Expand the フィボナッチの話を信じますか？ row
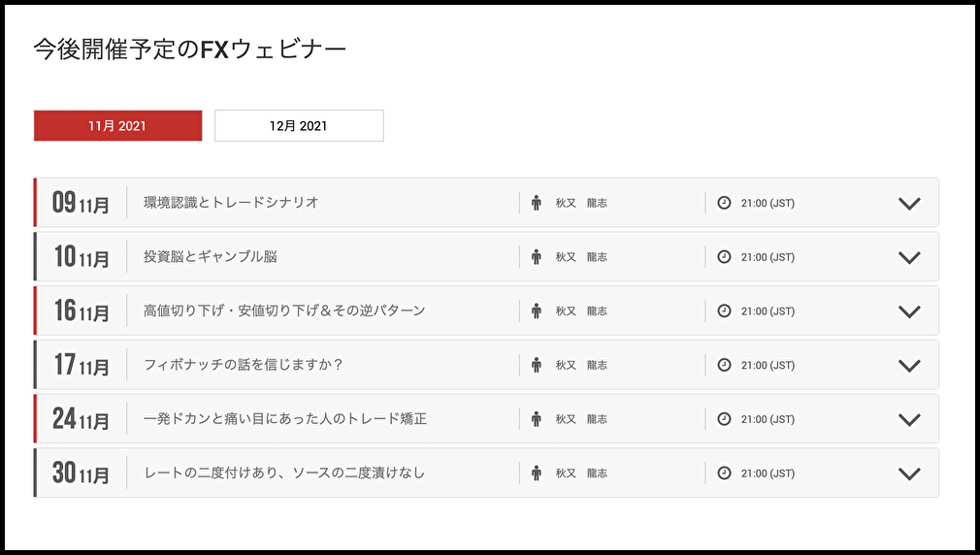 [x=909, y=366]
